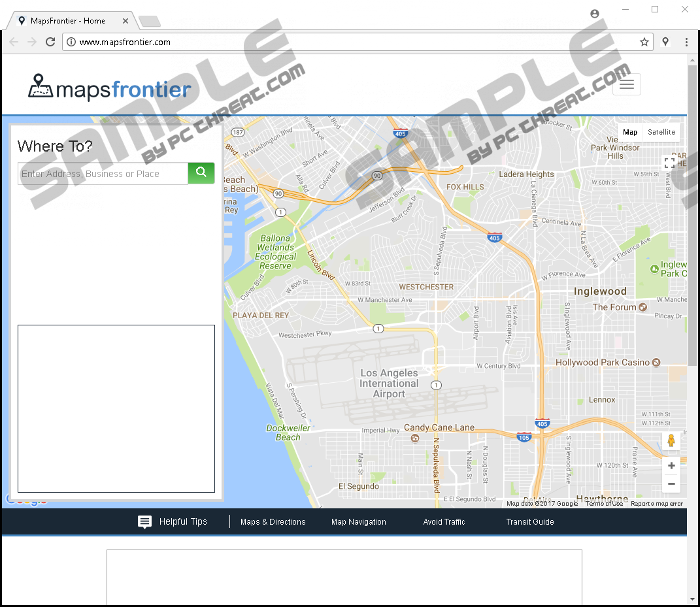Click Los Angeles International Airport label
The width and height of the screenshot is (700, 607).
tap(390, 384)
